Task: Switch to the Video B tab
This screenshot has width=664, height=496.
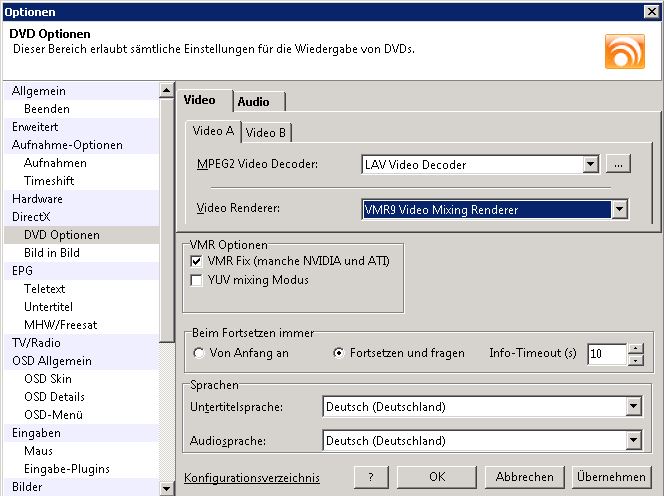Action: [266, 132]
